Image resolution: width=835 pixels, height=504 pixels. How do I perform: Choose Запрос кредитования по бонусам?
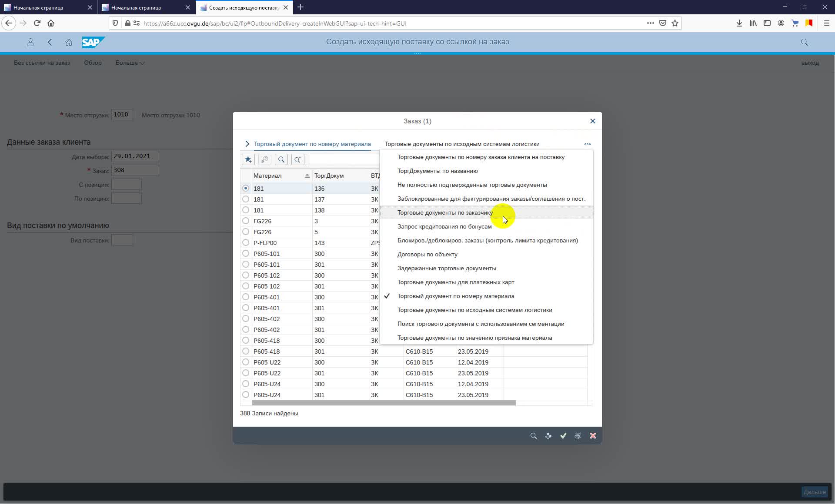[486, 226]
